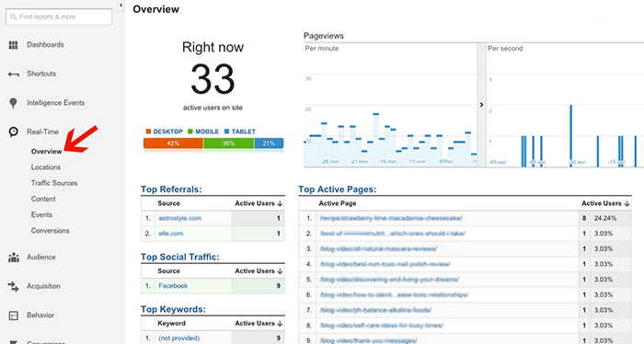This screenshot has height=344, width=644.
Task: Click the DESKTOP legend label
Action: pyautogui.click(x=167, y=132)
